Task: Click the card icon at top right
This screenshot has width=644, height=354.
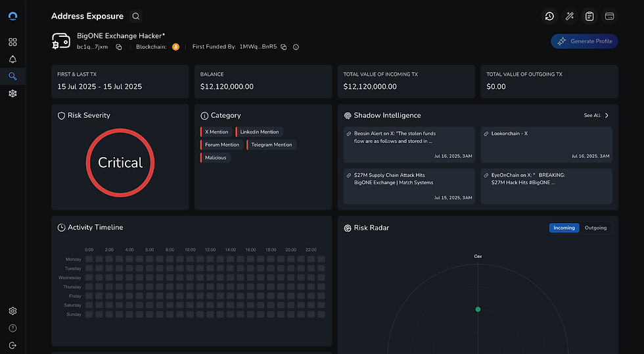Action: pyautogui.click(x=610, y=16)
